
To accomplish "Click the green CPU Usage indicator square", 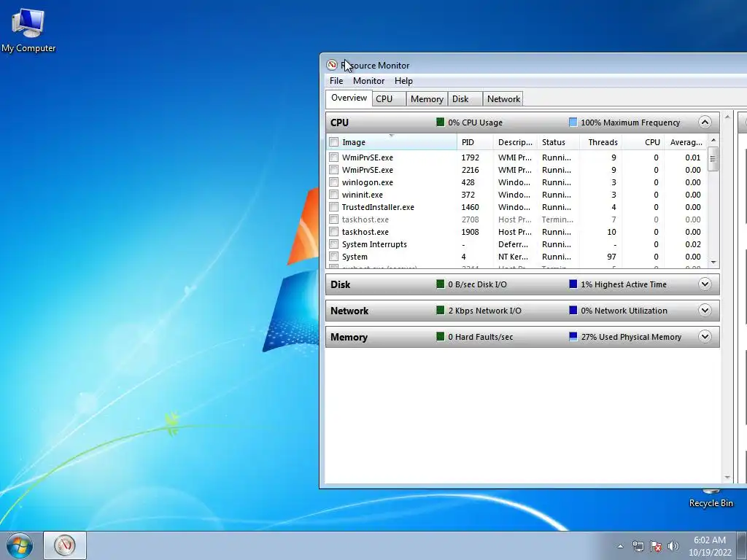I will click(440, 122).
